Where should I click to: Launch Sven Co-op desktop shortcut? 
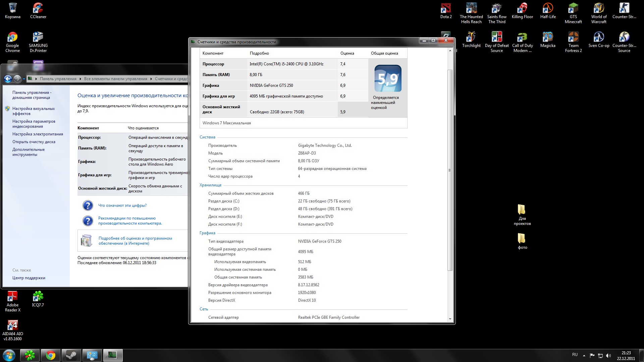click(599, 40)
